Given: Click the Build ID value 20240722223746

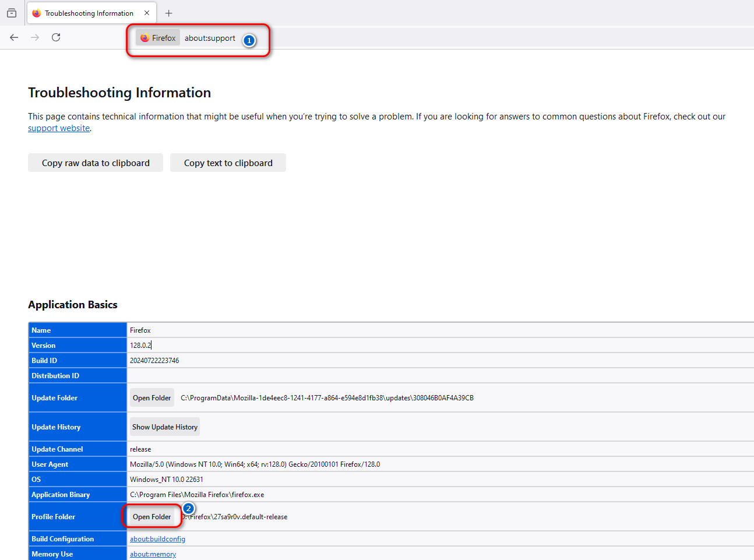Looking at the screenshot, I should pyautogui.click(x=154, y=361).
